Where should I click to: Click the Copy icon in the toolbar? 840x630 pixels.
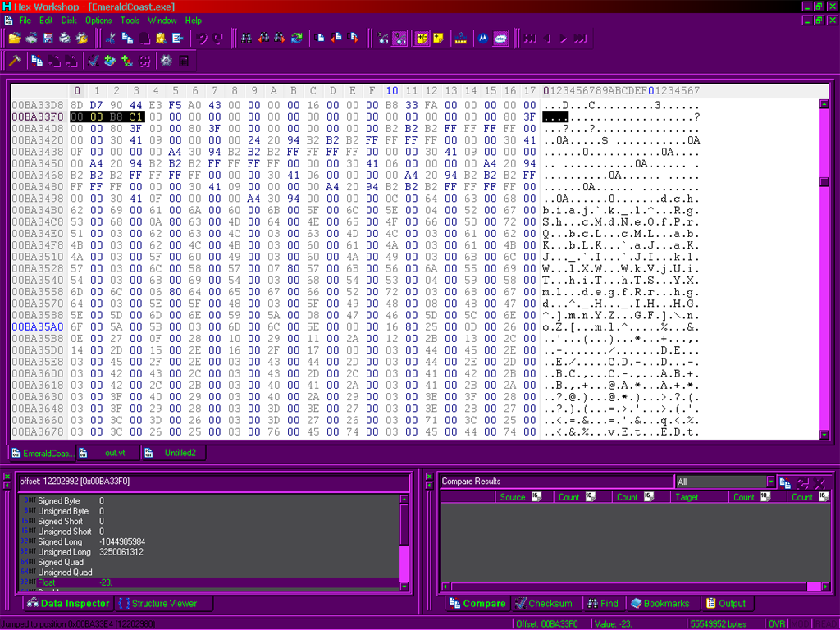[127, 38]
